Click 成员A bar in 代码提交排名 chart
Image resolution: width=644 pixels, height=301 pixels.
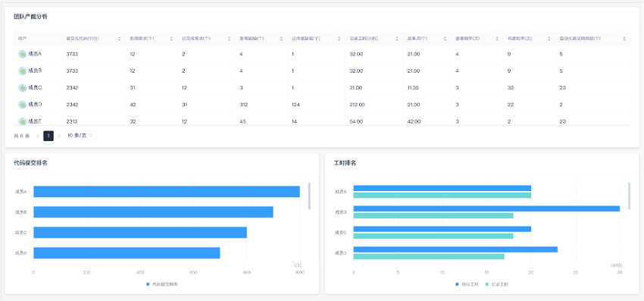tap(167, 192)
